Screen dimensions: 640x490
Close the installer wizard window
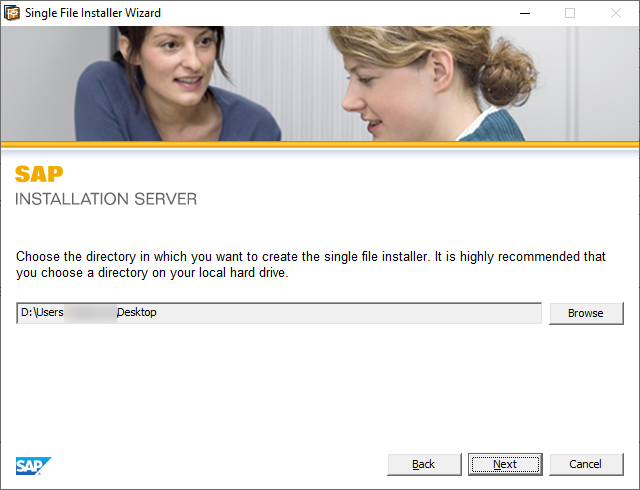[x=616, y=13]
